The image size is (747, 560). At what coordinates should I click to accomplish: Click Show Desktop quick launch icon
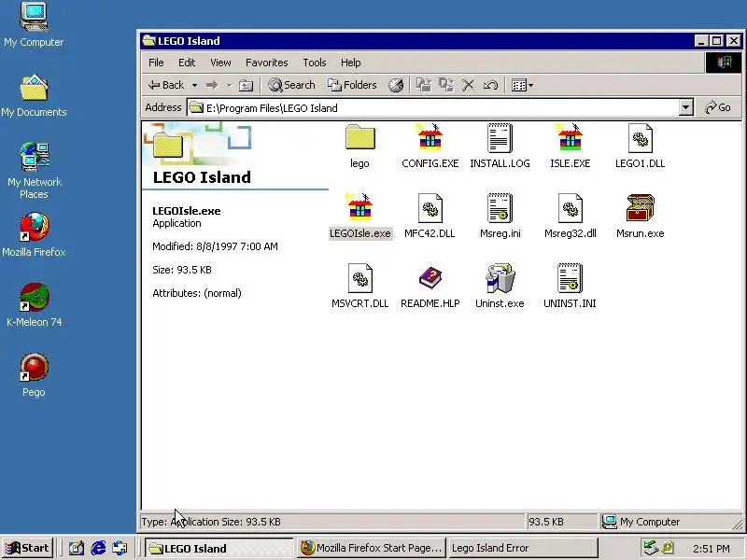pos(77,548)
